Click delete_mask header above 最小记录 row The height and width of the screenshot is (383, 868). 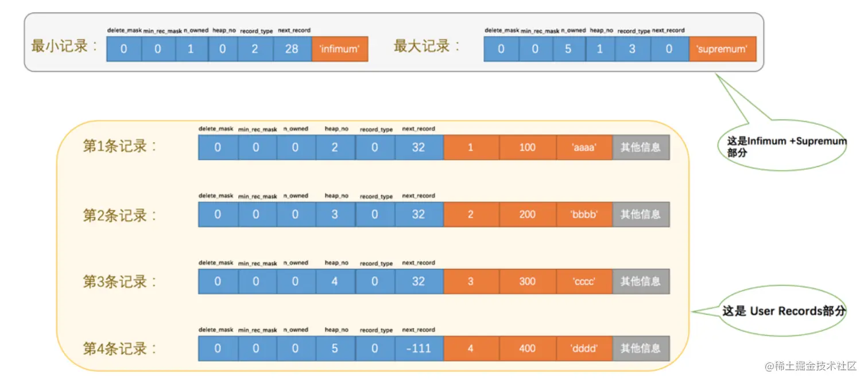pos(124,30)
